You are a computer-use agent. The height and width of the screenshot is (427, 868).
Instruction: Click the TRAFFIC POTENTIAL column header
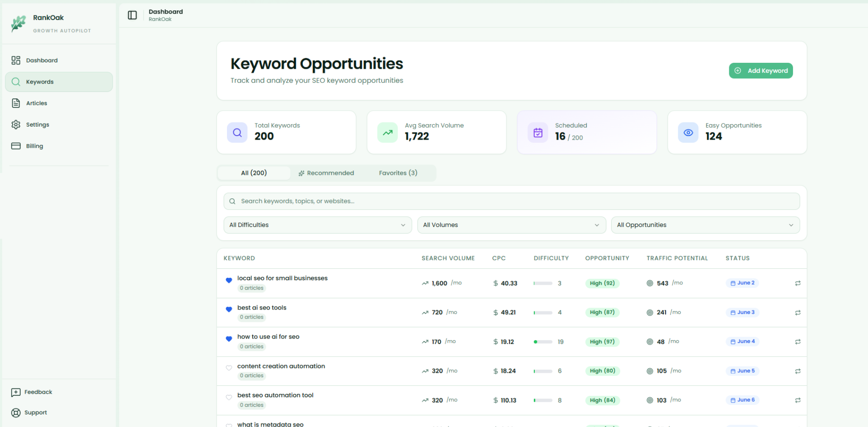pyautogui.click(x=677, y=258)
